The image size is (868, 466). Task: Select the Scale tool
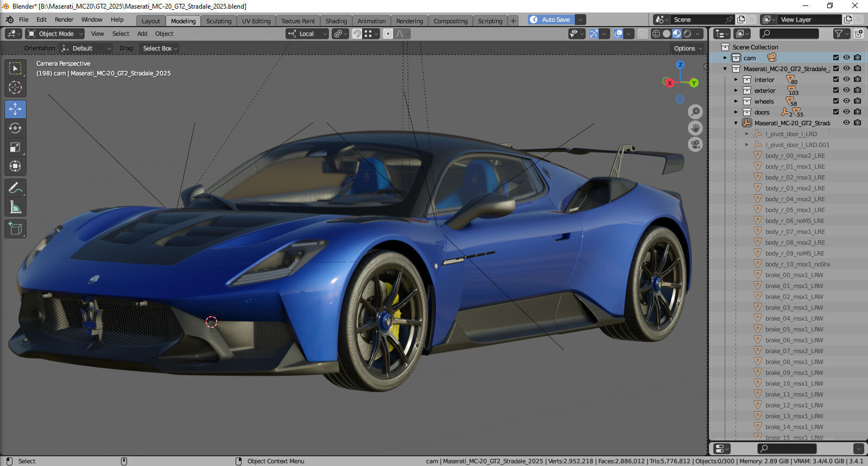tap(15, 147)
